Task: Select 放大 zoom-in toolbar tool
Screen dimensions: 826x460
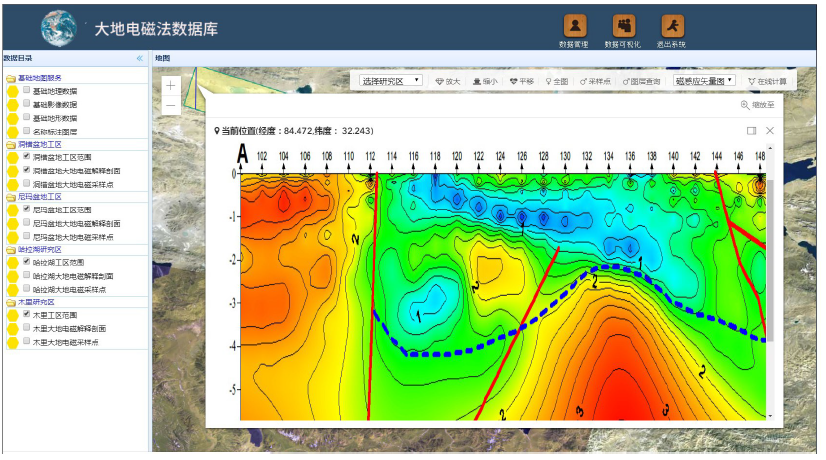Action: point(448,81)
